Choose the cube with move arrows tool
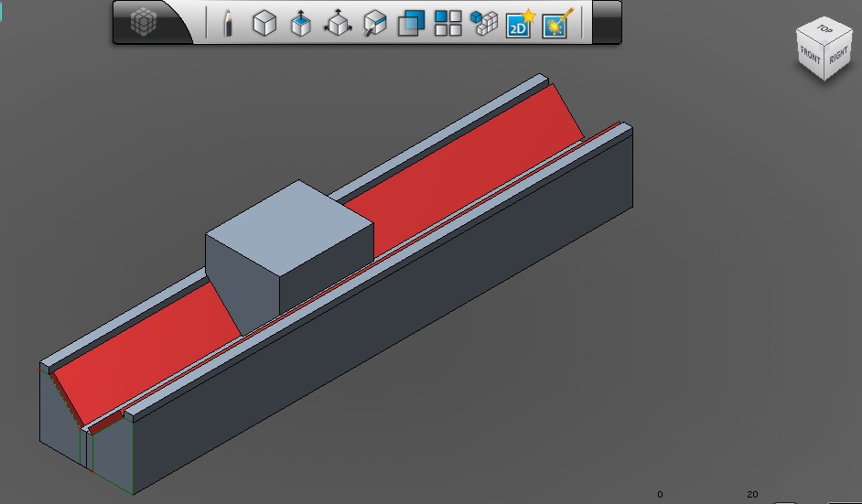862x504 pixels. click(x=339, y=24)
